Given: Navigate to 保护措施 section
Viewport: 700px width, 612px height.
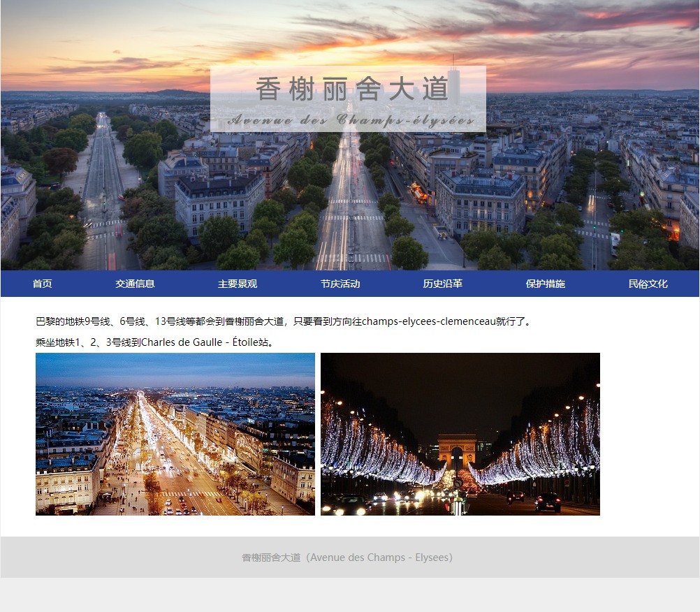Looking at the screenshot, I should point(545,284).
